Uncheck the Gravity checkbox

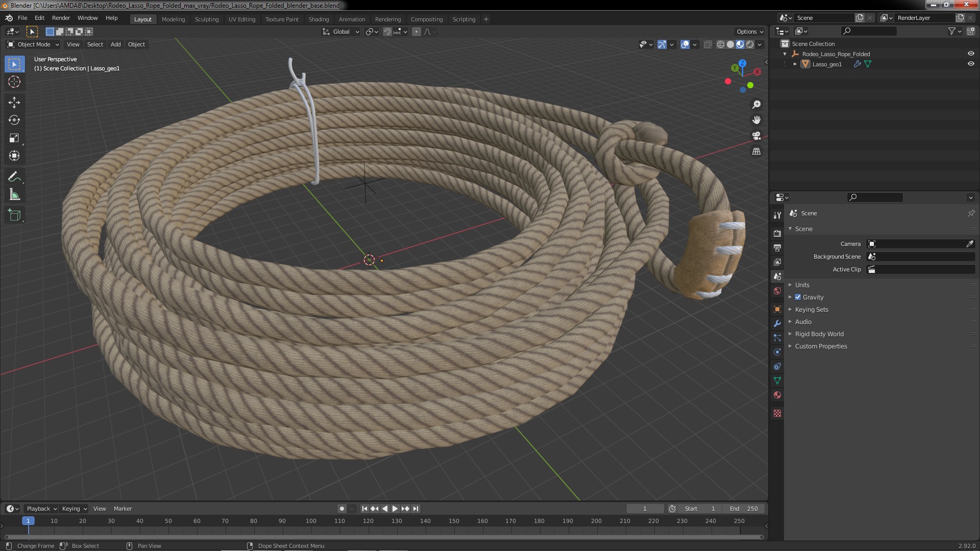(x=798, y=297)
